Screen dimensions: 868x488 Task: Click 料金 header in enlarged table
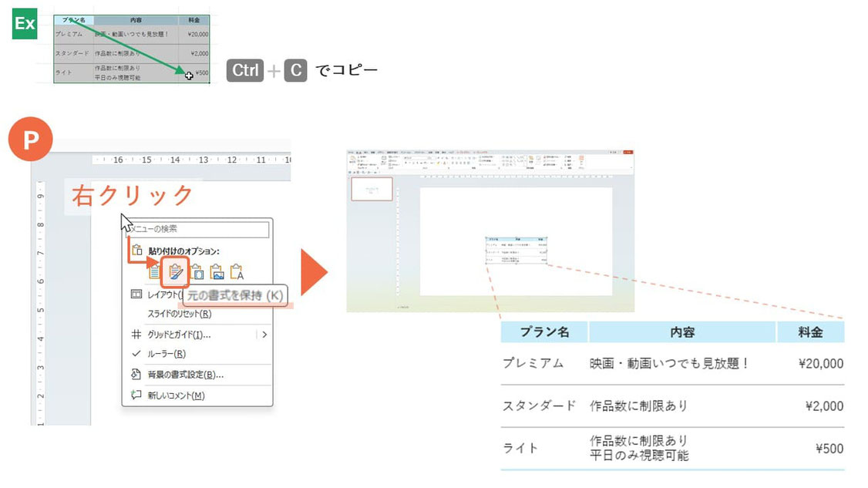810,332
